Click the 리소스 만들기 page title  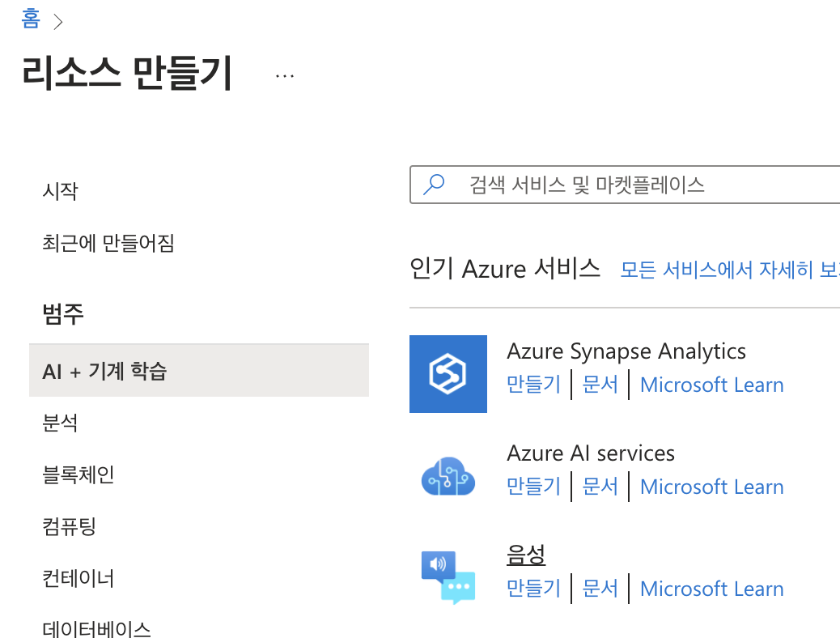pyautogui.click(x=127, y=73)
